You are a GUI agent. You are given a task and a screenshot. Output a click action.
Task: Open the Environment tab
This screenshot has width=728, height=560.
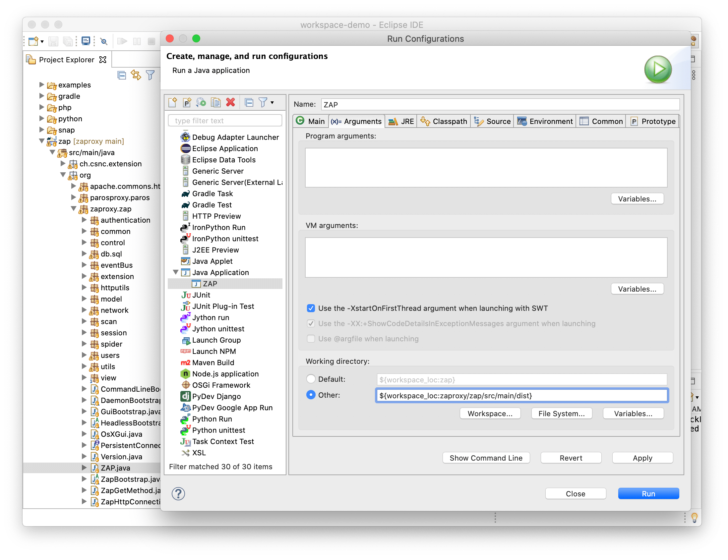pyautogui.click(x=545, y=121)
